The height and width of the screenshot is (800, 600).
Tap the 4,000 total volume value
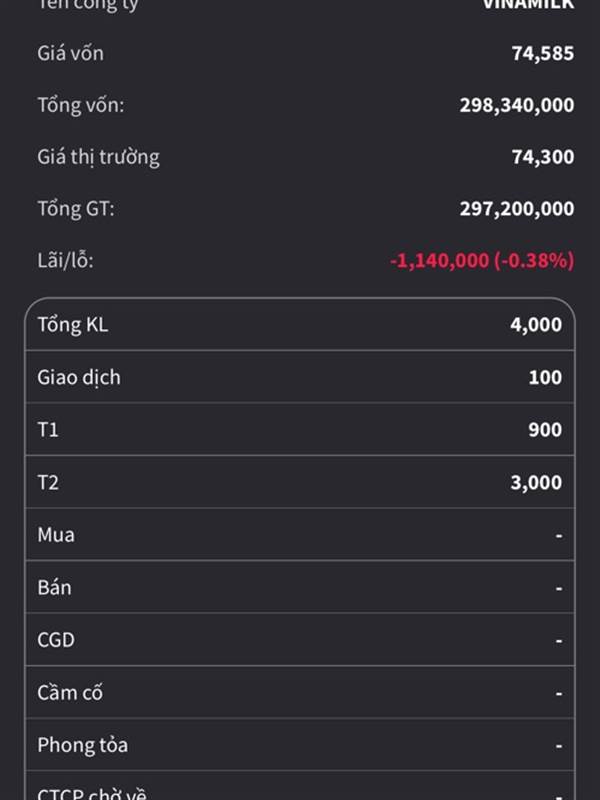[543, 324]
